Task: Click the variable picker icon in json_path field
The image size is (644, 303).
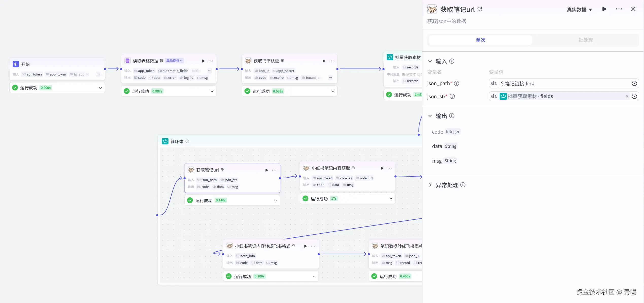Action: click(x=634, y=83)
